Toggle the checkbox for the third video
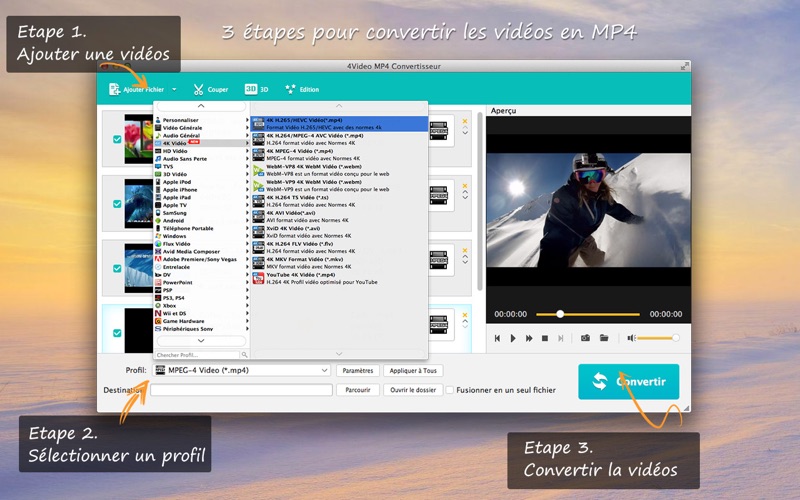Screen dimensions: 800x500 click(117, 268)
